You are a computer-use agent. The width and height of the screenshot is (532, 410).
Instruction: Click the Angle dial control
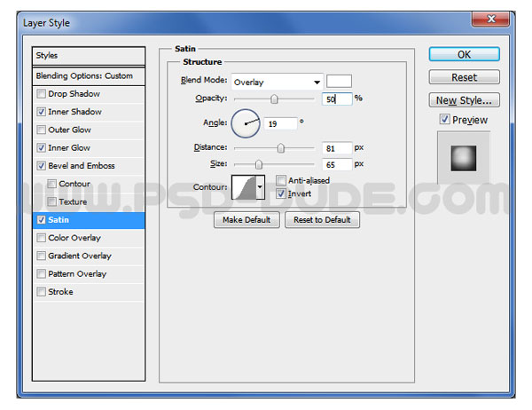(x=246, y=123)
